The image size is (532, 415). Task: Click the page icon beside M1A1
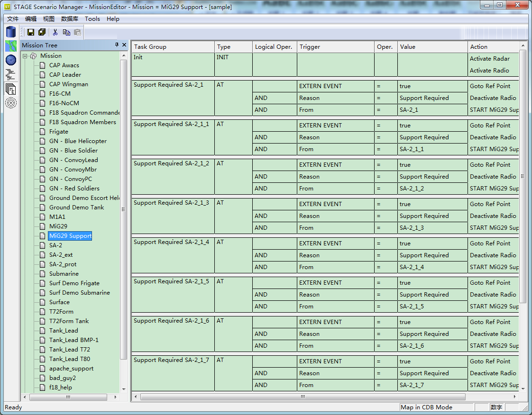(x=42, y=217)
